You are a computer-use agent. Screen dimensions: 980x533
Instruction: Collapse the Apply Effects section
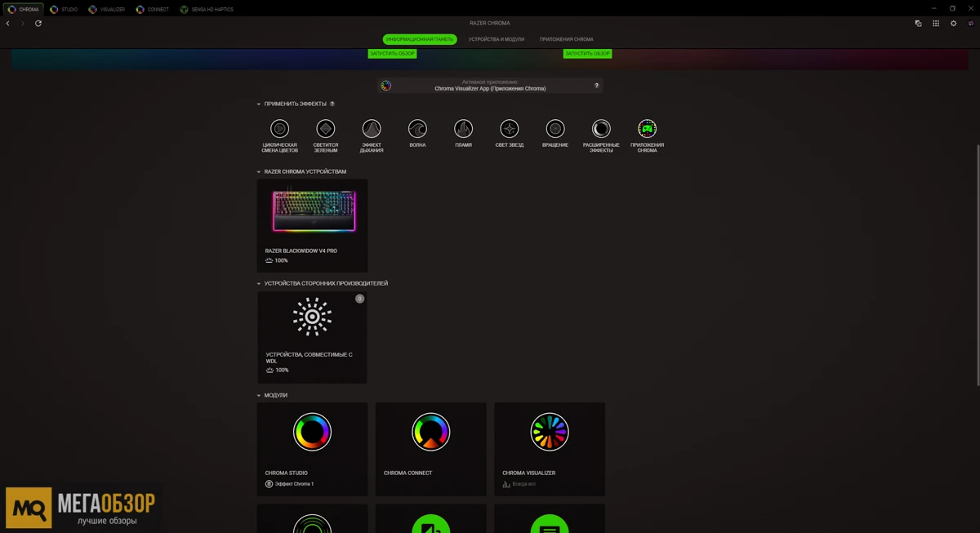click(259, 104)
